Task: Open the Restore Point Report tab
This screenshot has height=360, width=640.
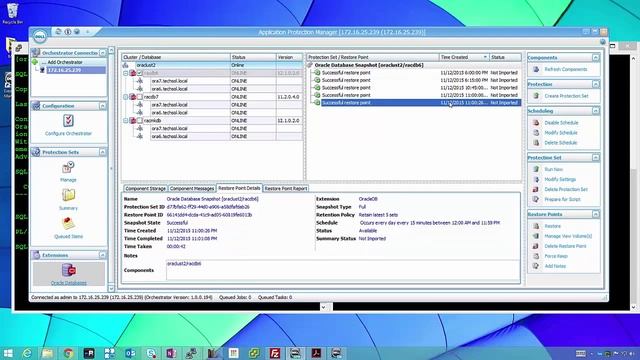Action: 286,189
